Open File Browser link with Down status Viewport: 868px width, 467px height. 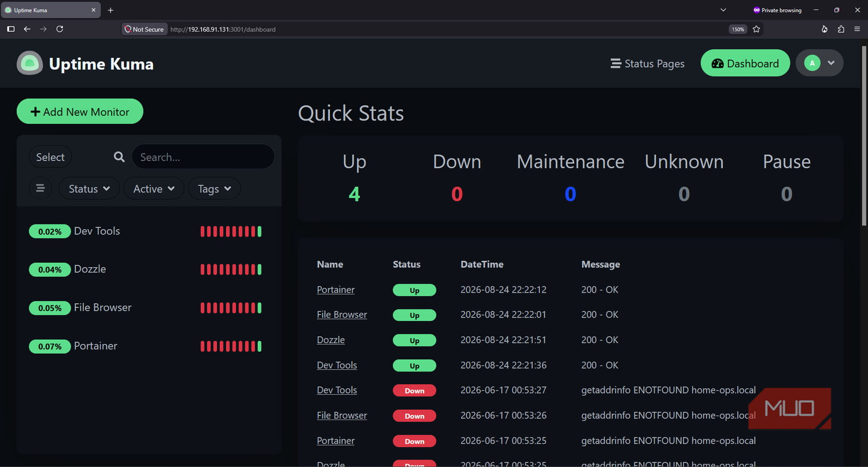pos(342,415)
